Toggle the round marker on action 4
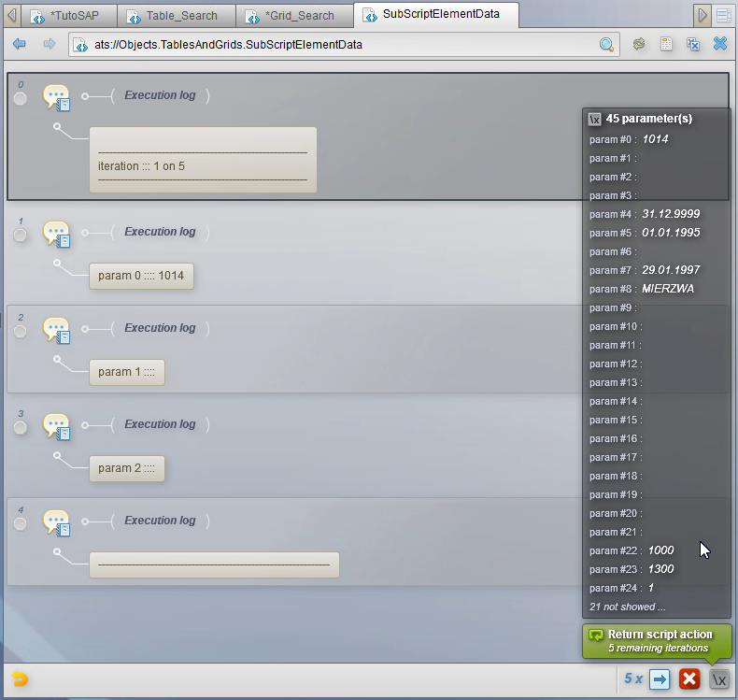Screen dimensions: 738x700 tap(21, 523)
